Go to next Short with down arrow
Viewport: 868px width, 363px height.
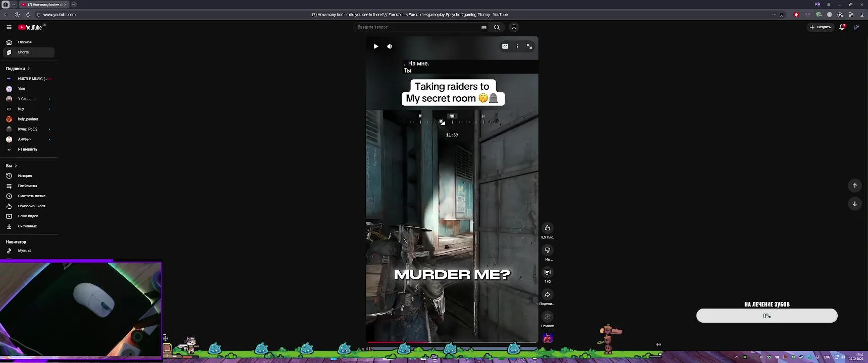855,204
